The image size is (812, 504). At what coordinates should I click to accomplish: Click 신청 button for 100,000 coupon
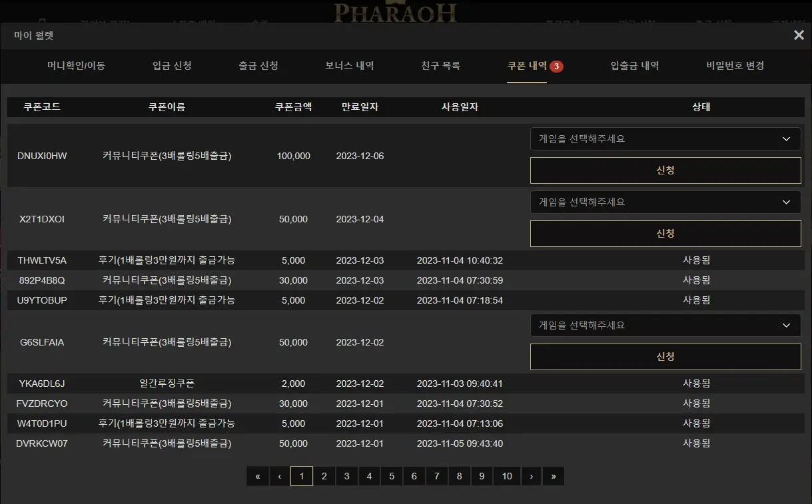pos(665,170)
